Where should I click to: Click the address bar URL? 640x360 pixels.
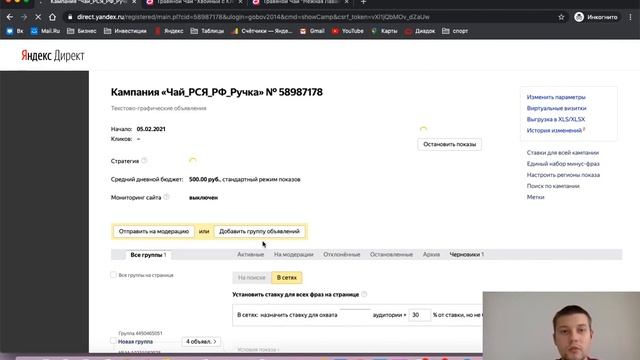click(x=253, y=17)
